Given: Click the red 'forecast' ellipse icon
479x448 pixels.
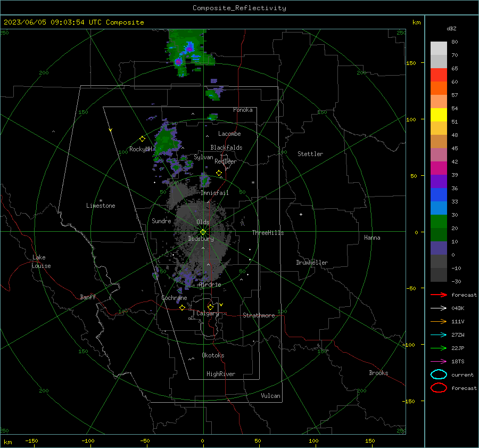Looking at the screenshot, I should point(439,388).
